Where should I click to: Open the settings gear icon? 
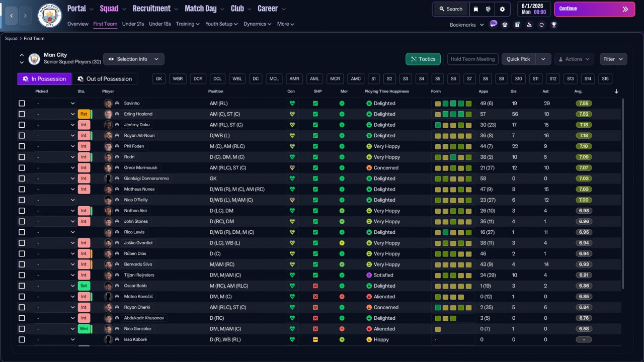point(502,9)
